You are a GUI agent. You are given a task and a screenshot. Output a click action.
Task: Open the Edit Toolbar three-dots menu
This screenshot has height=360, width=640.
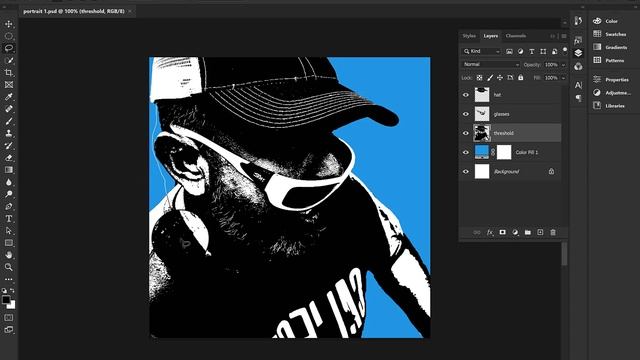pos(9,280)
